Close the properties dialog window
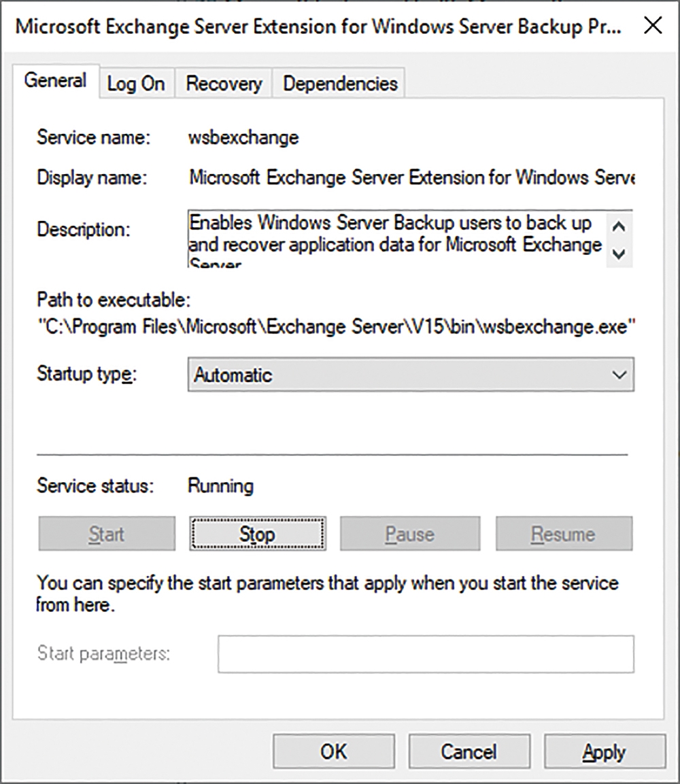The width and height of the screenshot is (680, 784). tap(653, 25)
